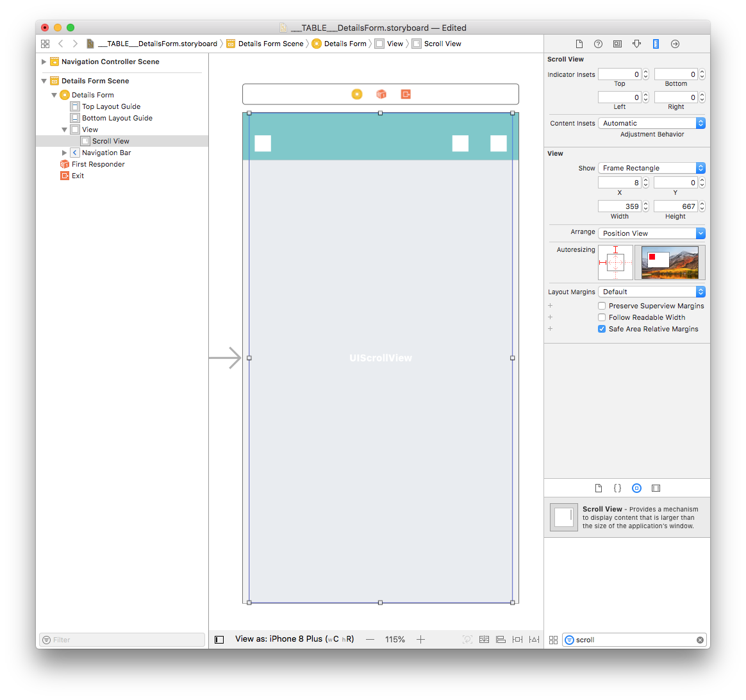The width and height of the screenshot is (746, 700).
Task: Show the Code Snippet library
Action: tap(617, 488)
